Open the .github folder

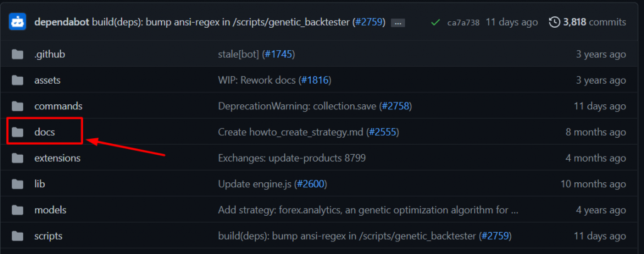coord(50,54)
